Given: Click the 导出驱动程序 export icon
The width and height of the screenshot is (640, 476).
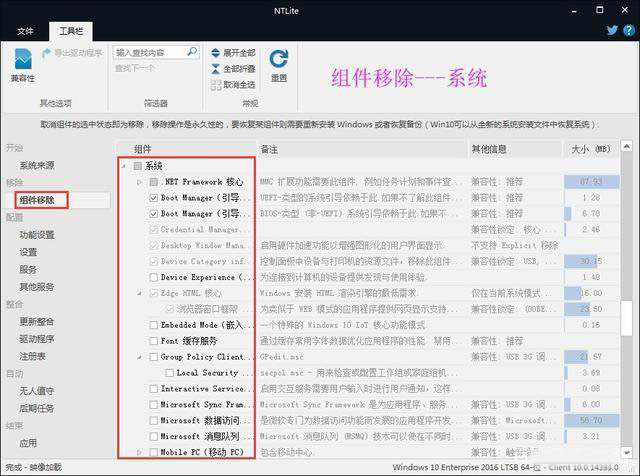Looking at the screenshot, I should (x=46, y=53).
